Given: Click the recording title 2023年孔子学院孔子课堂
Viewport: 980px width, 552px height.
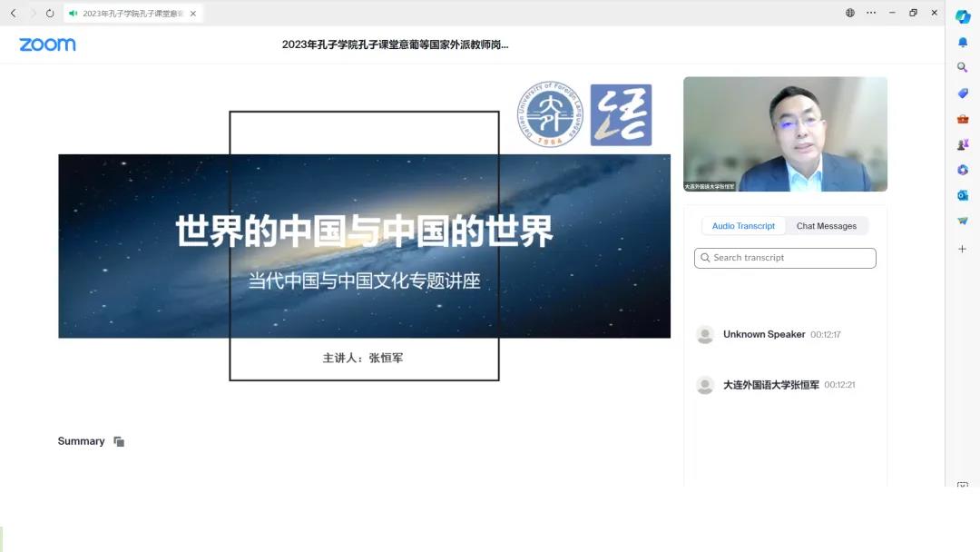Looking at the screenshot, I should pos(395,45).
